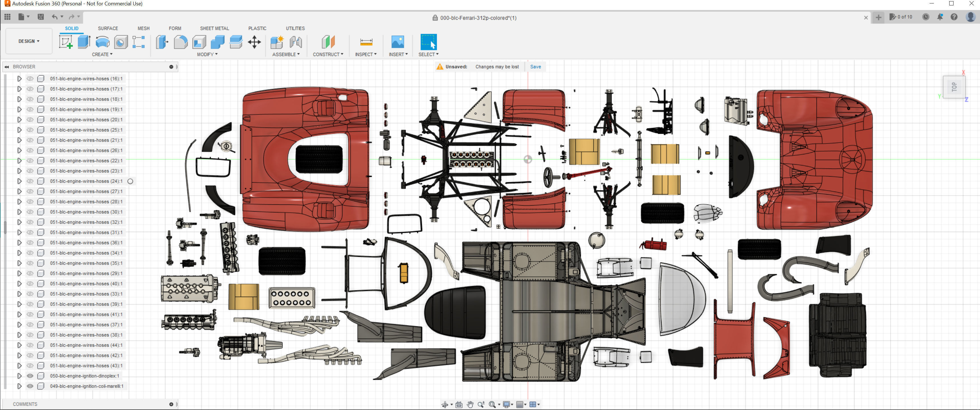Expand 051-blc-engine-wires-hoses (24):1 tree node
This screenshot has height=410, width=980.
[x=19, y=181]
